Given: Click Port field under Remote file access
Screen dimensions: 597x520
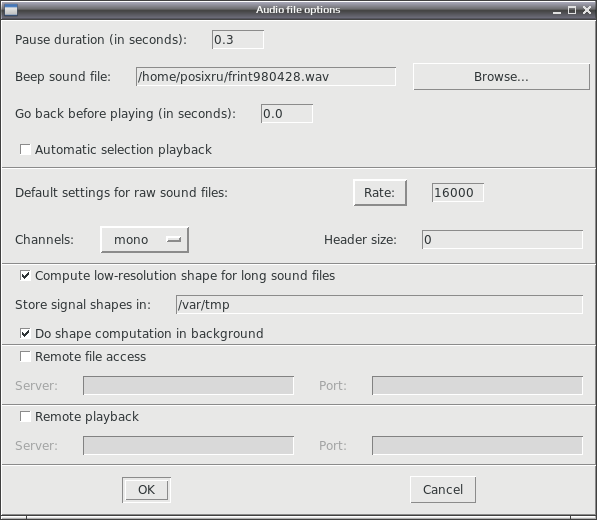Looking at the screenshot, I should tap(477, 386).
